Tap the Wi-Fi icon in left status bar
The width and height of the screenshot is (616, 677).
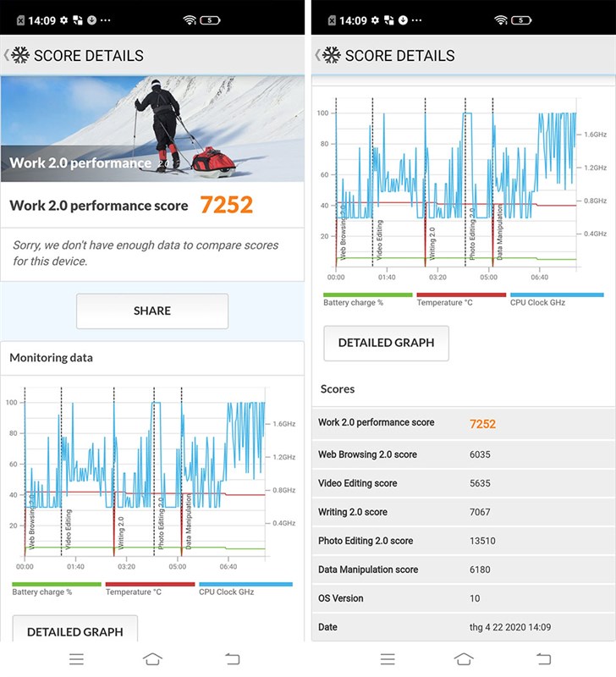pos(190,19)
